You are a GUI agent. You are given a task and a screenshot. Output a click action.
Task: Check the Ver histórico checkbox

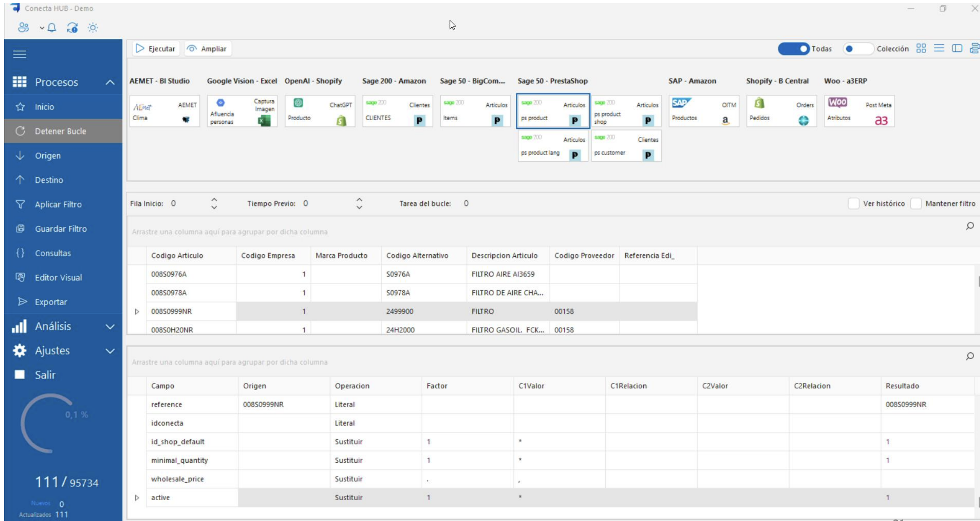pyautogui.click(x=853, y=203)
